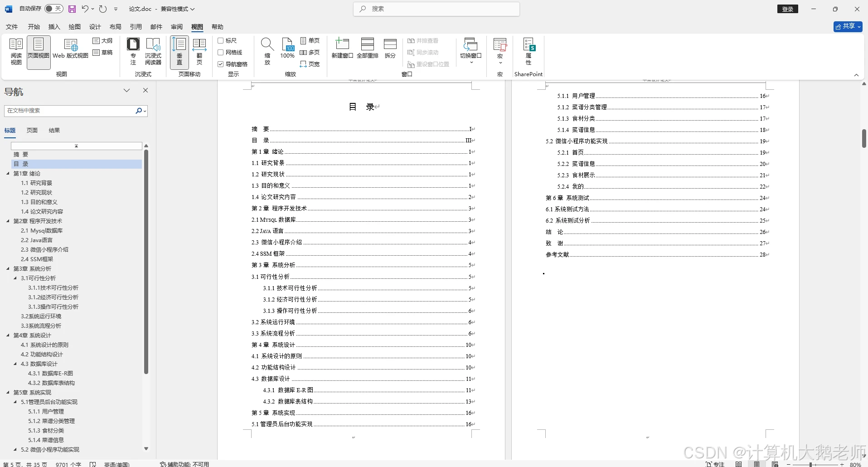The height and width of the screenshot is (467, 868).
Task: Open the Review (审阅) tab
Action: click(x=177, y=27)
